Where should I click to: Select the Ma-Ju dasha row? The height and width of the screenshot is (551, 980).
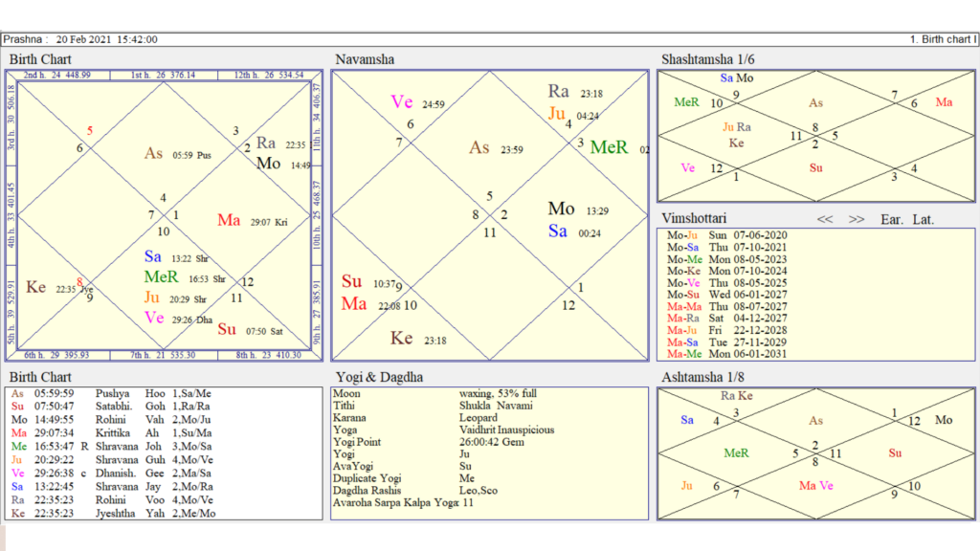tap(726, 330)
